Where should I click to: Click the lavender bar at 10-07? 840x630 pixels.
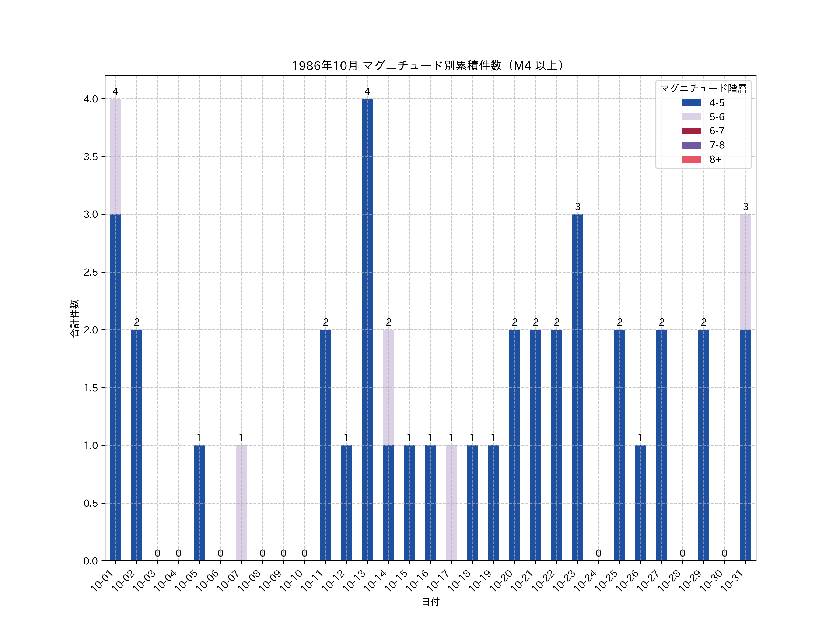coord(241,503)
